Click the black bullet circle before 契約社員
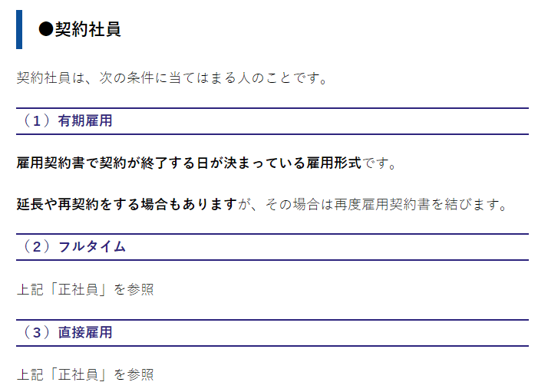Image resolution: width=538 pixels, height=392 pixels. (x=45, y=29)
